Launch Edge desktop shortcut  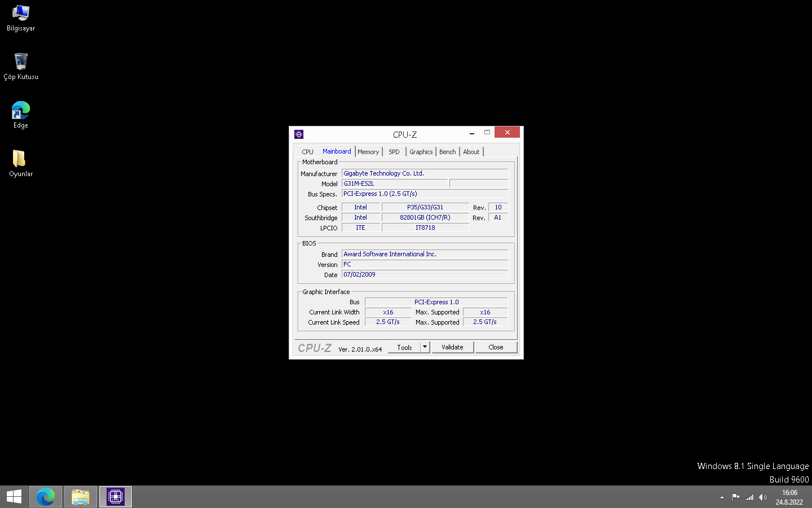pyautogui.click(x=21, y=115)
